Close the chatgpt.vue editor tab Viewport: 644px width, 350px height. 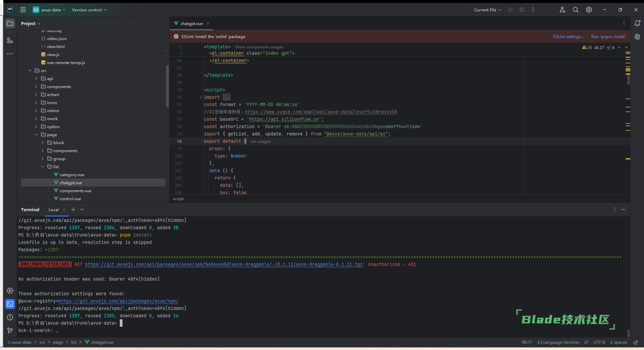click(208, 23)
